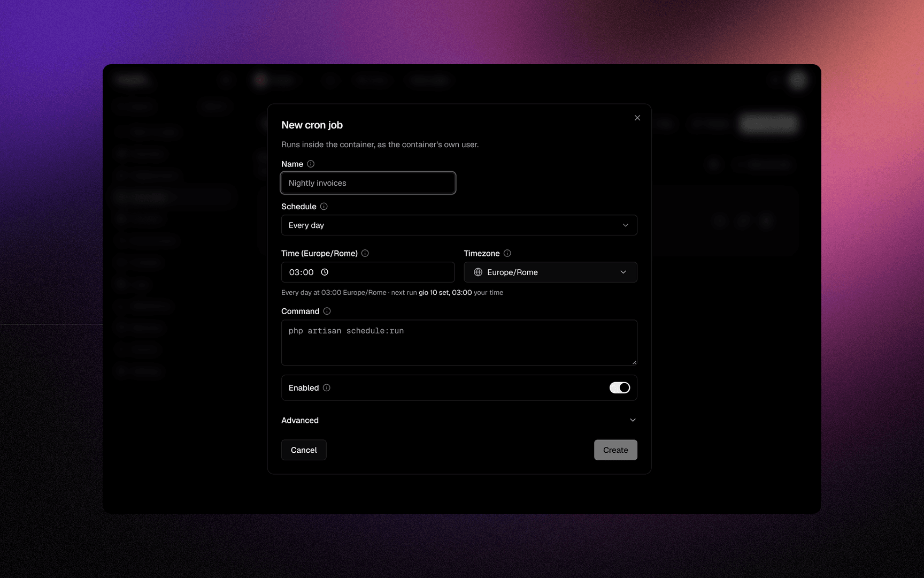Click the Cancel button
Screen dimensions: 924x578
coord(304,450)
